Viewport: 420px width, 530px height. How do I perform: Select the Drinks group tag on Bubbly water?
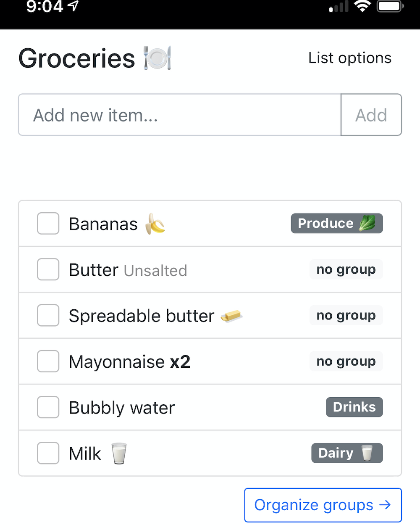click(x=354, y=407)
